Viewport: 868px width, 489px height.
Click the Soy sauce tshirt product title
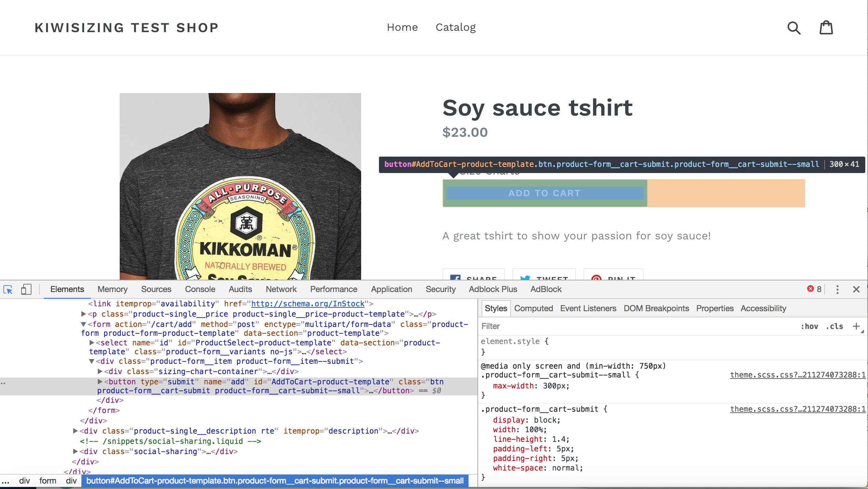point(537,108)
